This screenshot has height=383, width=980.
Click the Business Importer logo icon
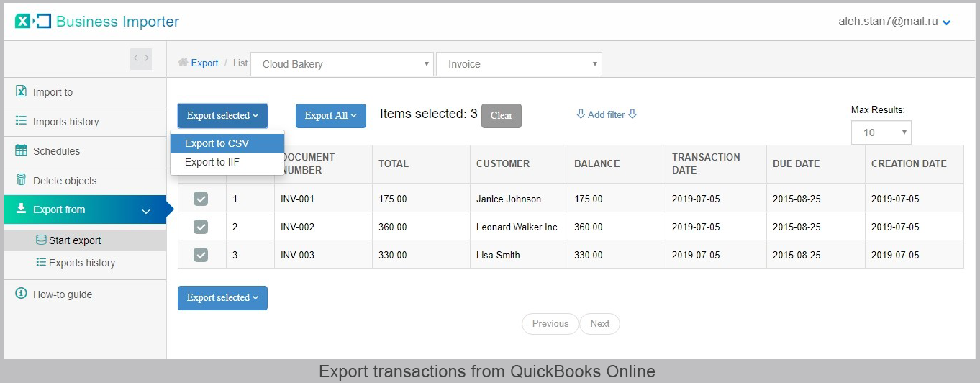tap(33, 22)
